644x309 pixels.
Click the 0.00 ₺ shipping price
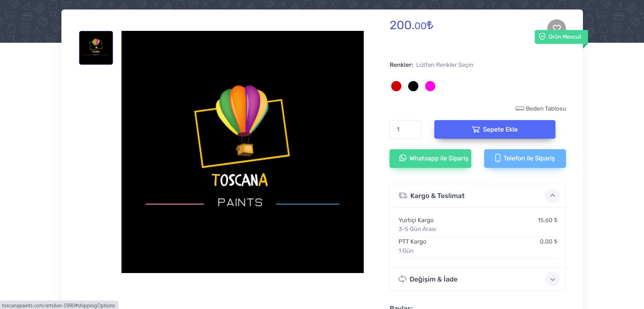(x=549, y=242)
